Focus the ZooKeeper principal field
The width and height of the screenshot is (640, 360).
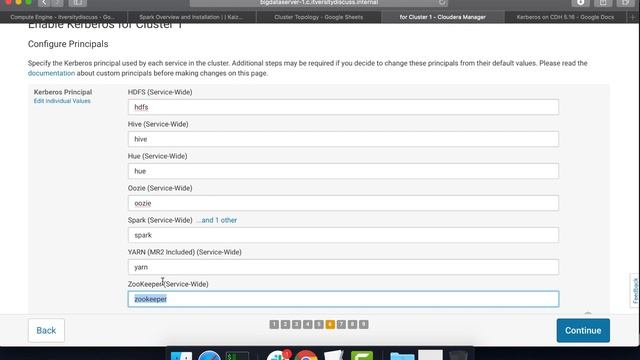[x=343, y=299]
